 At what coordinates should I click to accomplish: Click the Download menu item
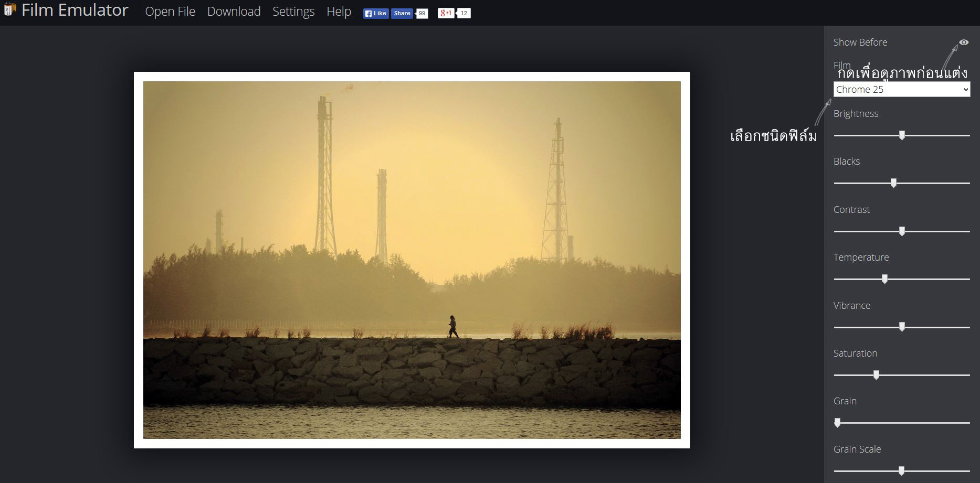[234, 12]
